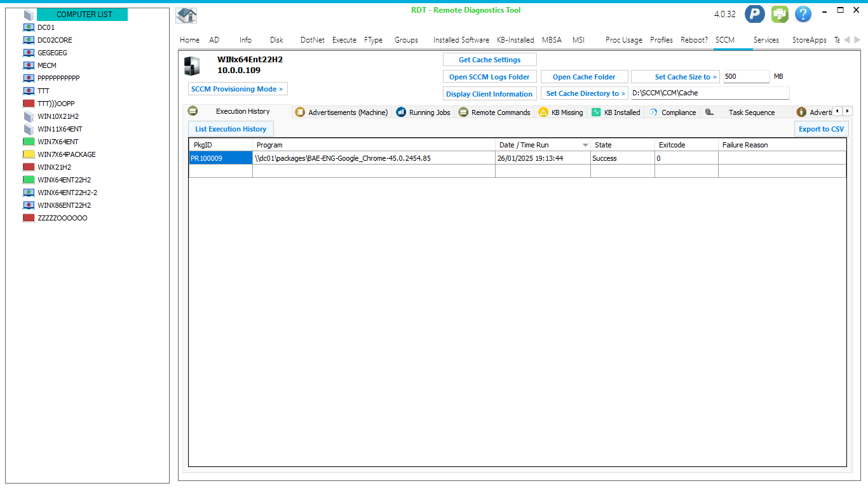Click the Compliance tab icon
The width and height of the screenshot is (868, 488).
tap(653, 112)
